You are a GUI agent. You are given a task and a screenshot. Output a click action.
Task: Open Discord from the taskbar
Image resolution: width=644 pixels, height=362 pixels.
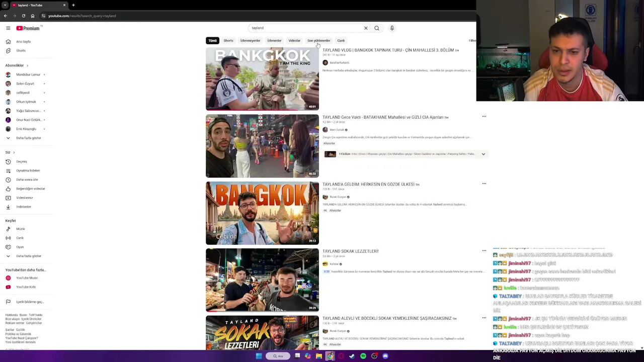pyautogui.click(x=385, y=356)
